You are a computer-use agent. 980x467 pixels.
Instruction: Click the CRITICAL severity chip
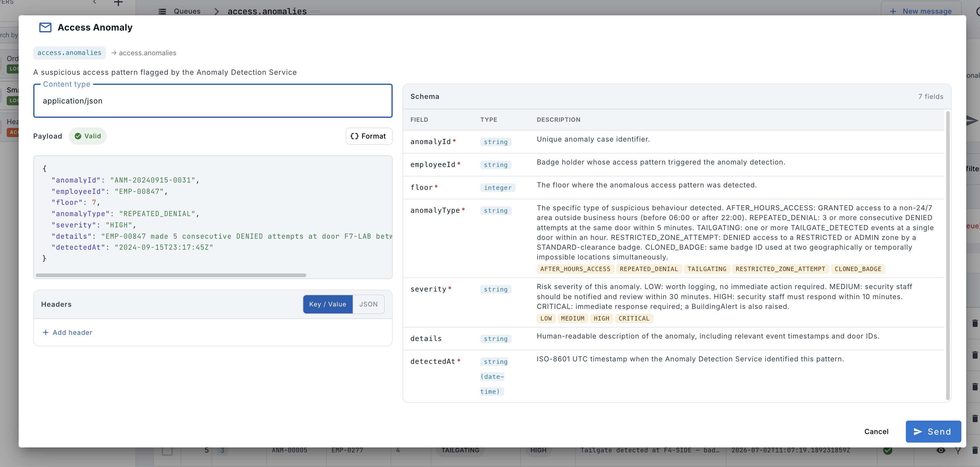[x=634, y=318]
